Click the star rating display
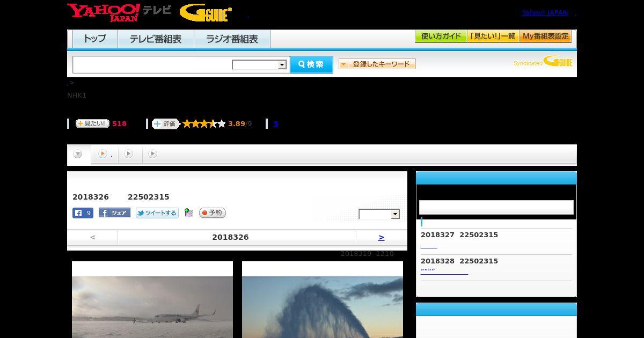This screenshot has width=644, height=338. pos(204,124)
